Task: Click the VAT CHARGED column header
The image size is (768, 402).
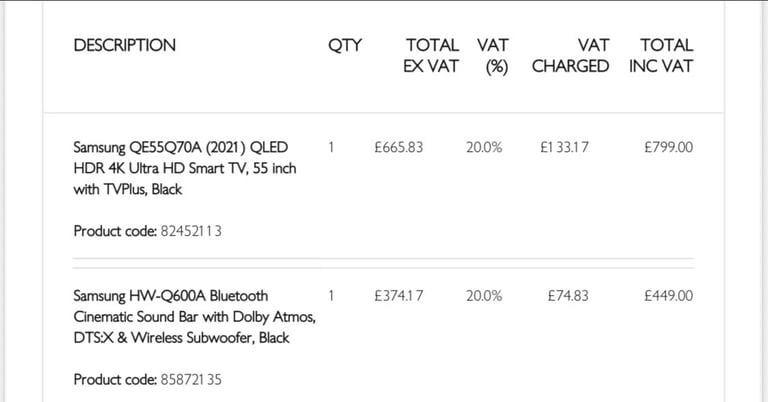Action: (571, 55)
